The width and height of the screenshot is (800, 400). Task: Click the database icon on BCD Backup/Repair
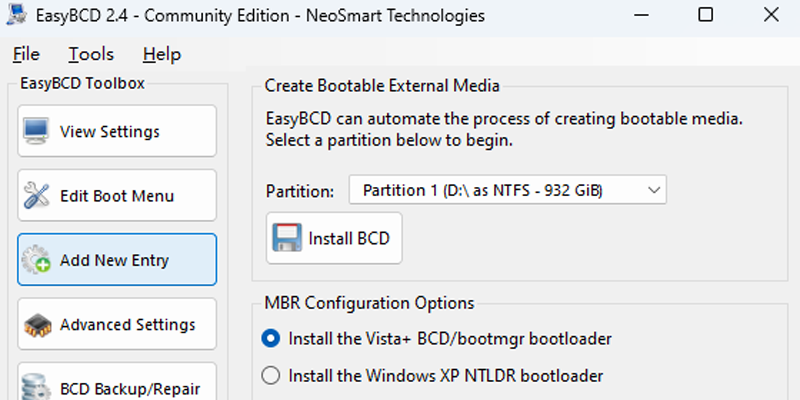click(37, 388)
